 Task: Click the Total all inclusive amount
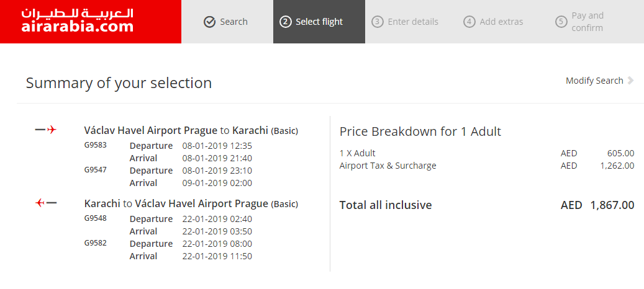(x=597, y=205)
